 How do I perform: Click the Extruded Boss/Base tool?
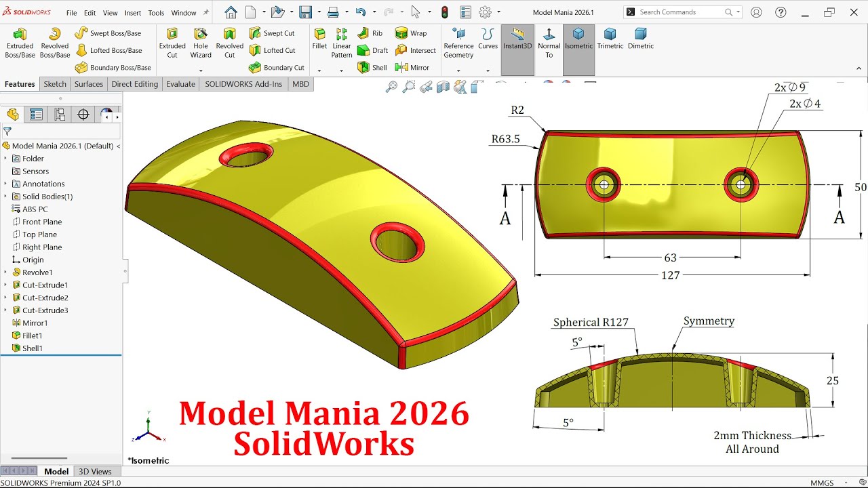coord(20,43)
